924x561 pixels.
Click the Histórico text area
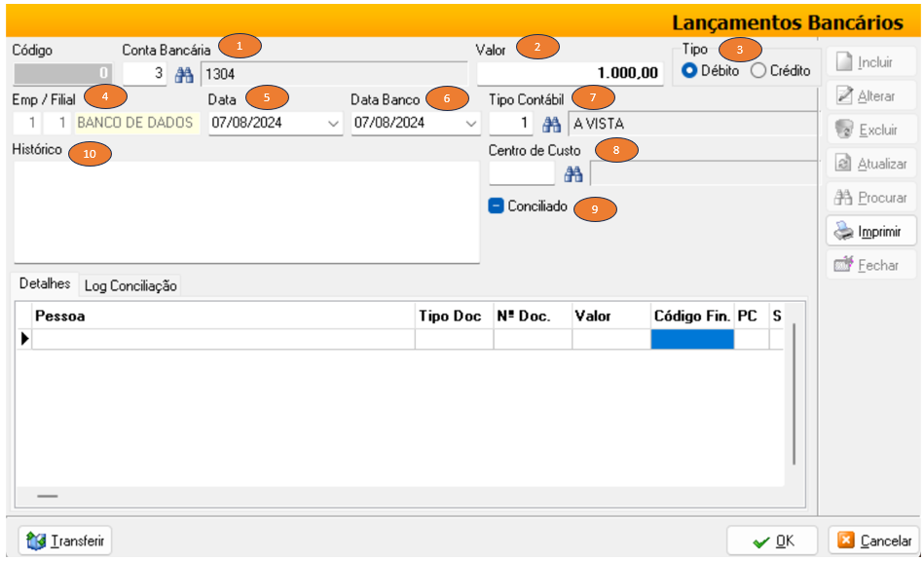(245, 211)
